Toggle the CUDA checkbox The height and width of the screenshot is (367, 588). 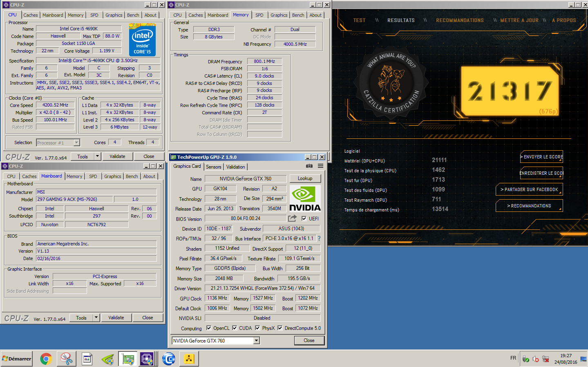click(x=235, y=328)
